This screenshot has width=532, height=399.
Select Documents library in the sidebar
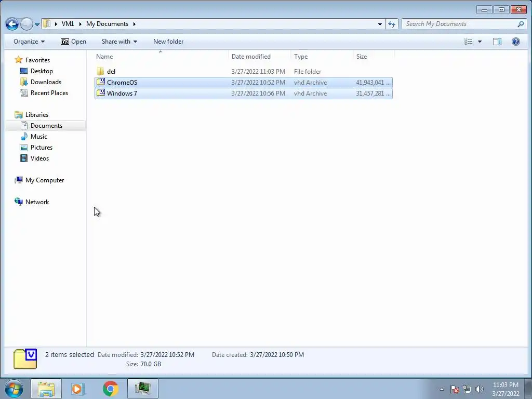tap(46, 126)
